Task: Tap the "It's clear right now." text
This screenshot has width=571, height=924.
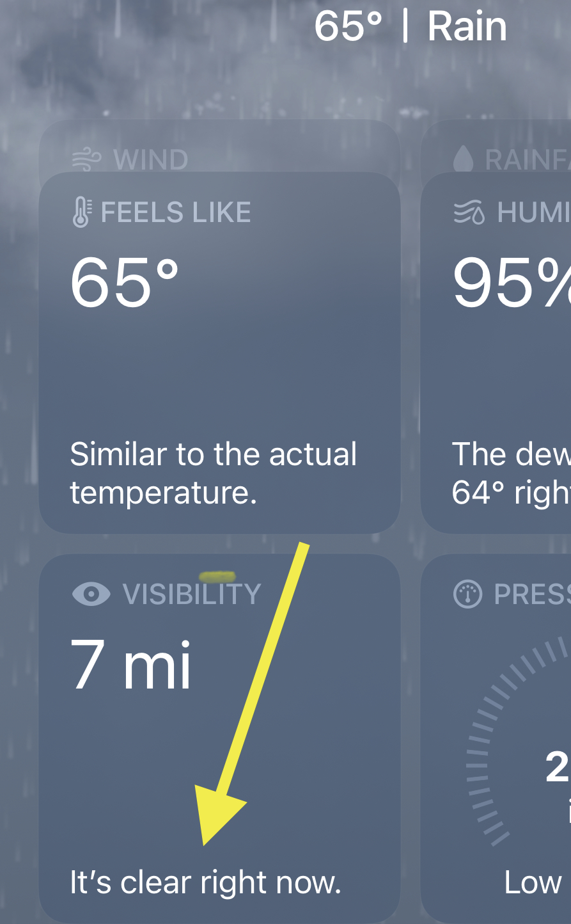Action: pos(205,882)
